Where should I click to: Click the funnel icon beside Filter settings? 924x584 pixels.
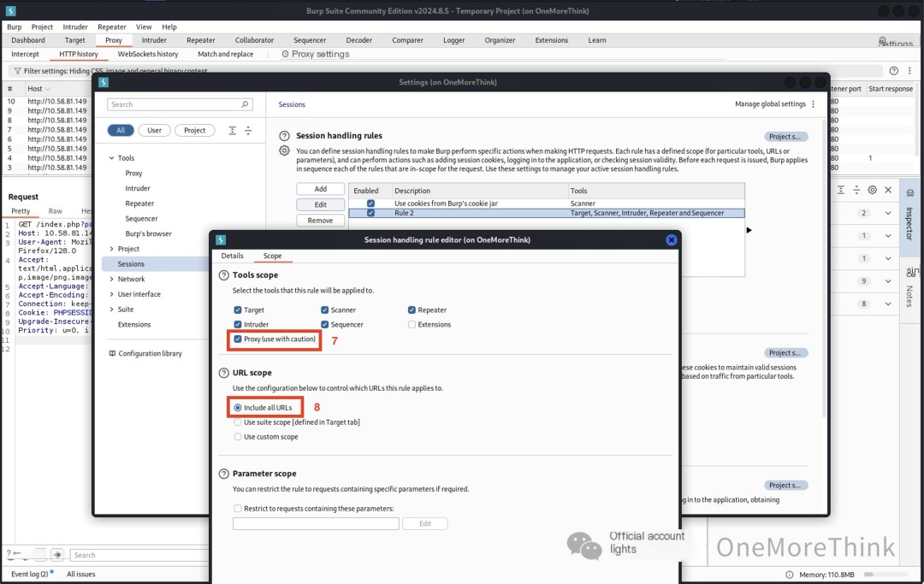[17, 71]
